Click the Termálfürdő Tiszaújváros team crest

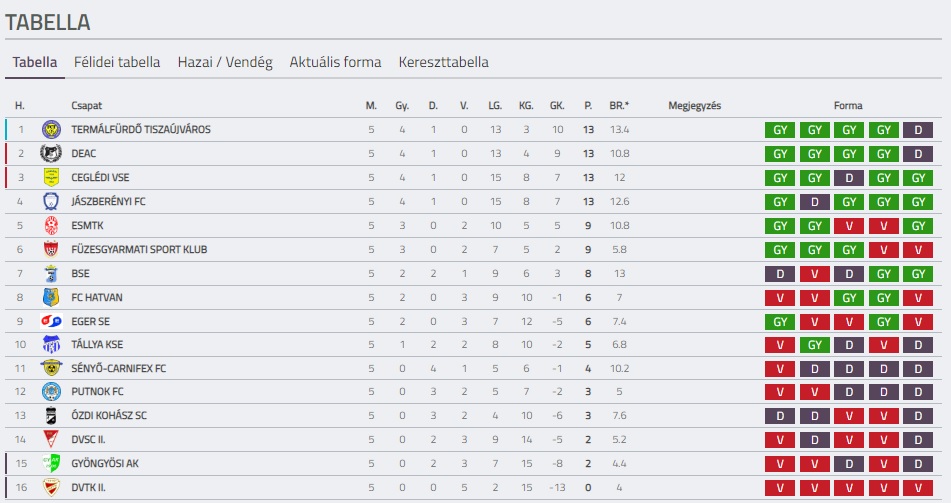[51, 129]
